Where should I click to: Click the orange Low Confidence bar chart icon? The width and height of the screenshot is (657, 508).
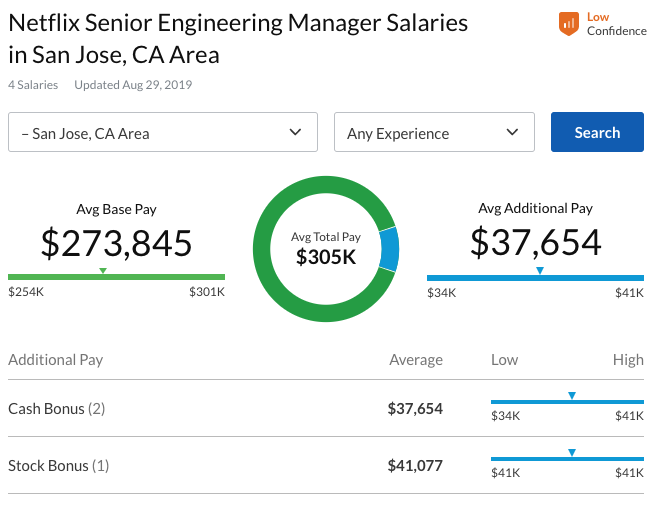[x=568, y=24]
